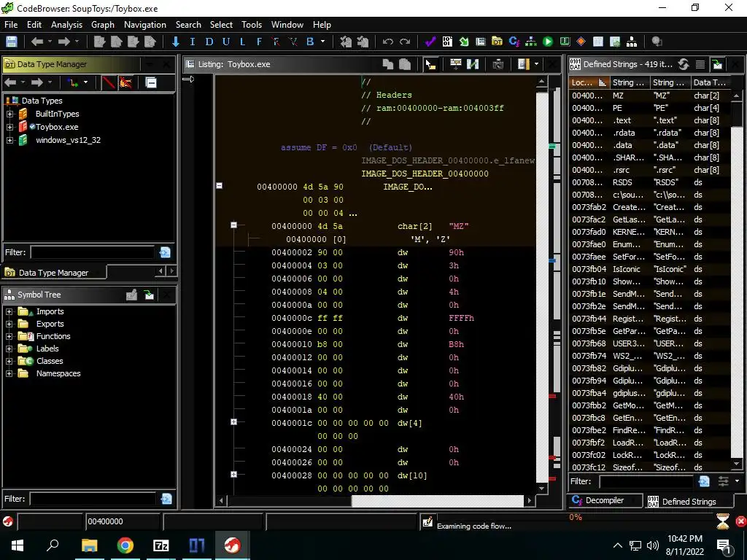Open the bookmark type dropdown beside B
This screenshot has height=560, width=747.
point(322,42)
